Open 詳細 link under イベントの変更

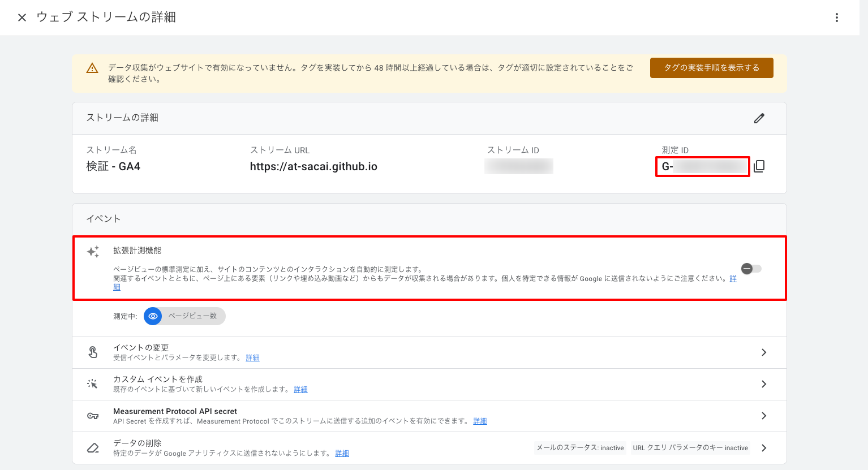click(252, 358)
